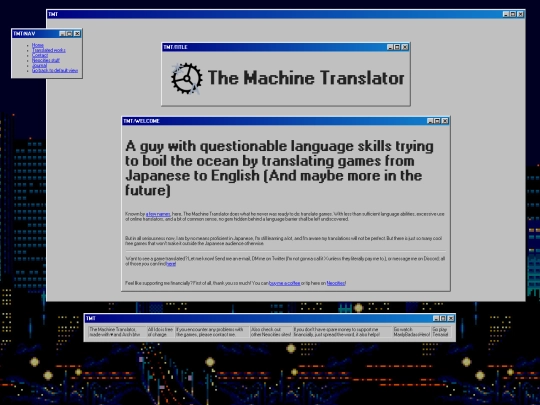This screenshot has width=540, height=405.
Task: Maximize the bottom TMT footer window
Action: pyautogui.click(x=443, y=318)
